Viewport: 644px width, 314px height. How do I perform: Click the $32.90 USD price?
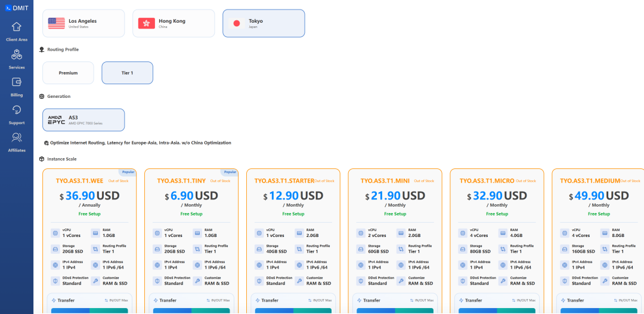(497, 196)
